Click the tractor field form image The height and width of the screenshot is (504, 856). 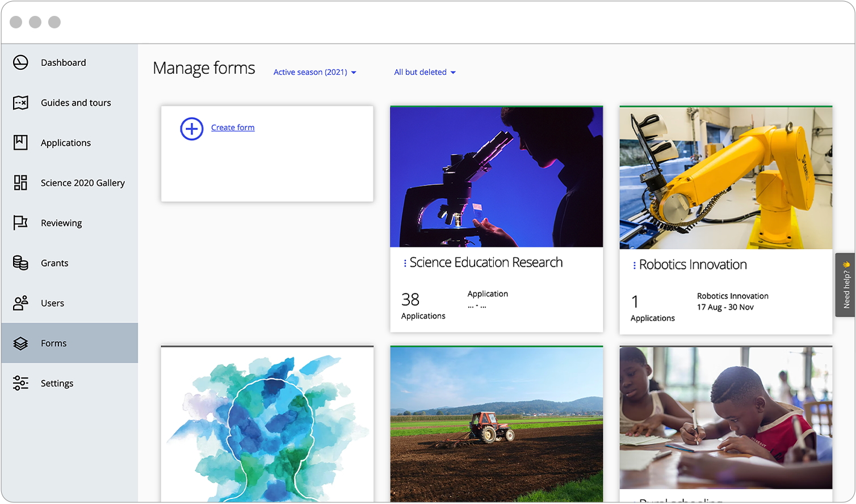[x=496, y=424]
